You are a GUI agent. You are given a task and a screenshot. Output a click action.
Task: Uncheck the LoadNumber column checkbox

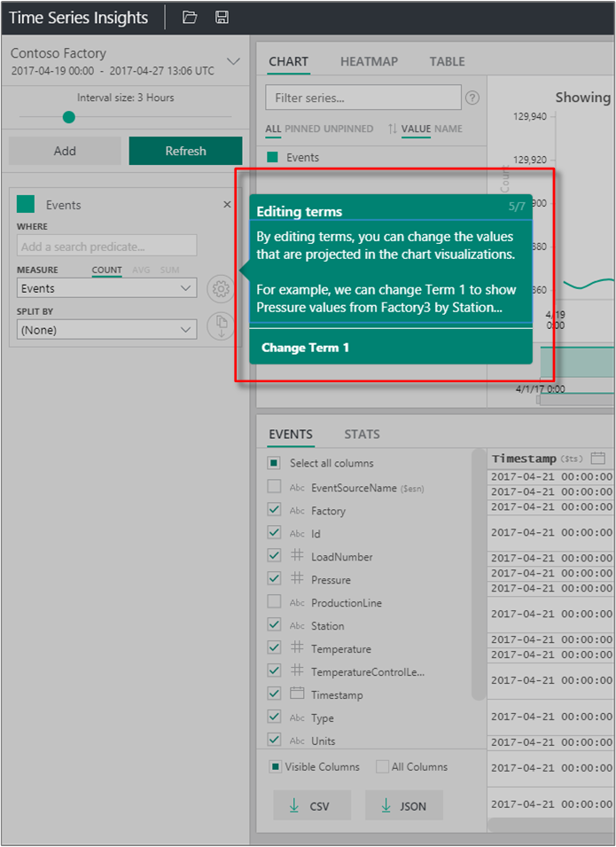coord(274,555)
